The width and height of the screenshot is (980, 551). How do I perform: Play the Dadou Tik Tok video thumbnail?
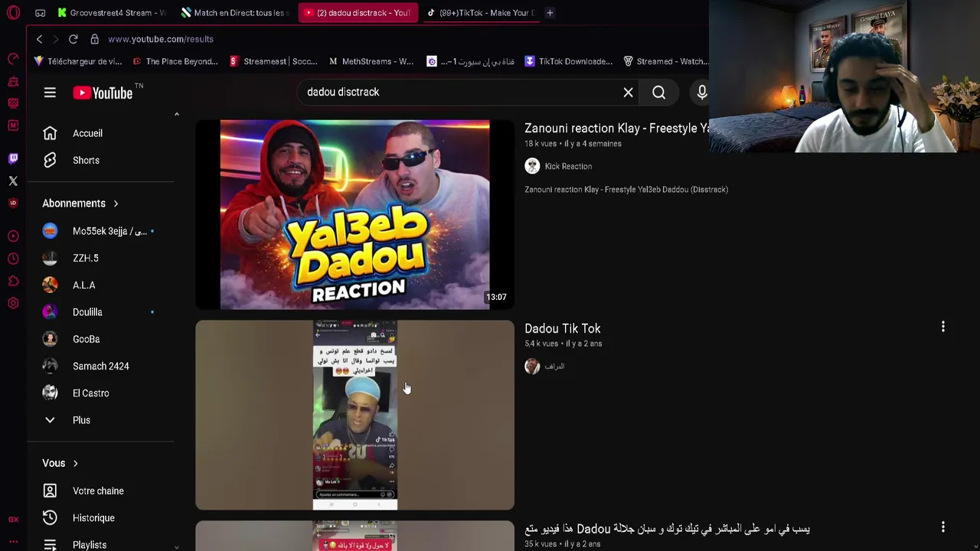[354, 415]
